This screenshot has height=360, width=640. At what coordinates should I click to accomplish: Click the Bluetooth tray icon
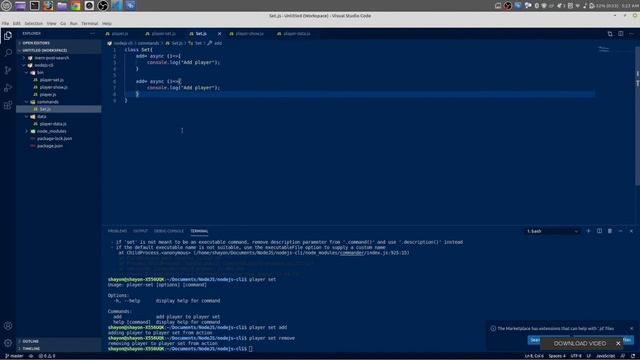(x=537, y=6)
